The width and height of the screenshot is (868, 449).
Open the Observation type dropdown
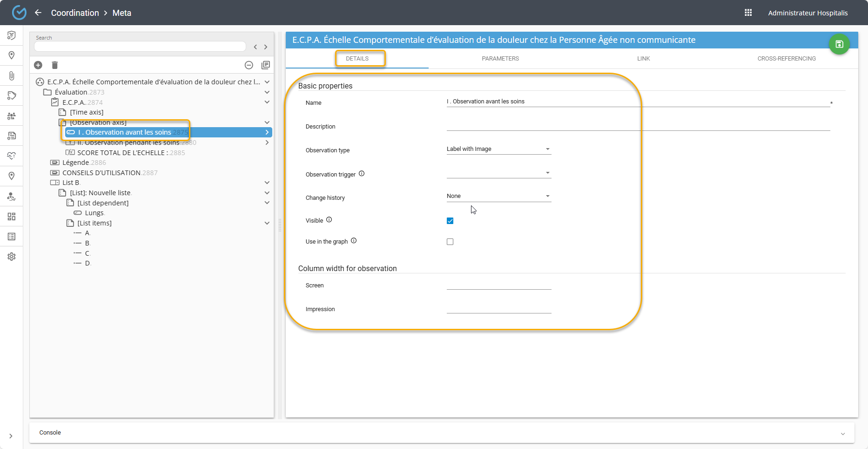pyautogui.click(x=498, y=149)
